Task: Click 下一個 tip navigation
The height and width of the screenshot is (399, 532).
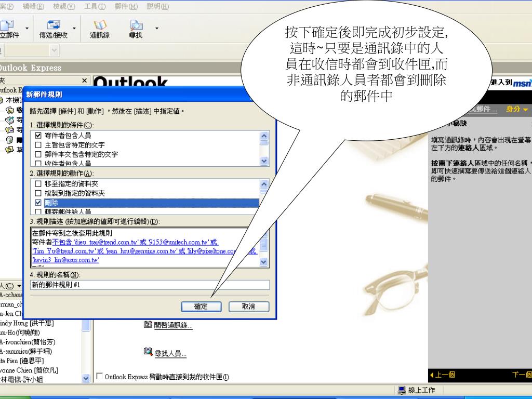Action: pyautogui.click(x=522, y=375)
